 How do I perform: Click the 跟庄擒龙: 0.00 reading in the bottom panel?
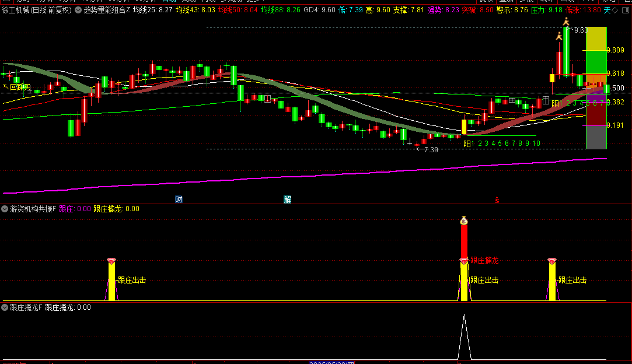tap(68, 307)
